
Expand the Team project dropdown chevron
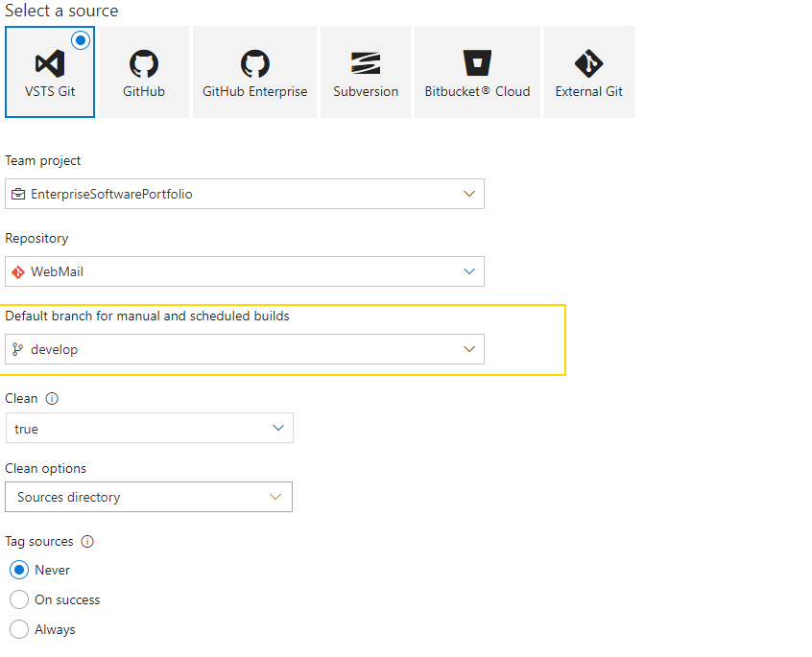[469, 194]
